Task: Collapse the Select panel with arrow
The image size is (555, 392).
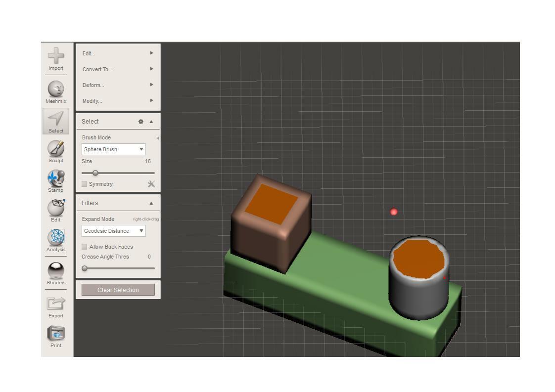Action: coord(151,122)
